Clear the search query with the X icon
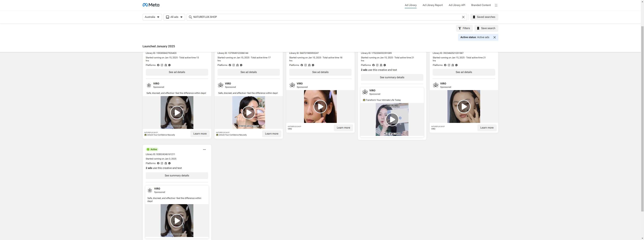Viewport: 644px width, 240px height. [x=463, y=17]
